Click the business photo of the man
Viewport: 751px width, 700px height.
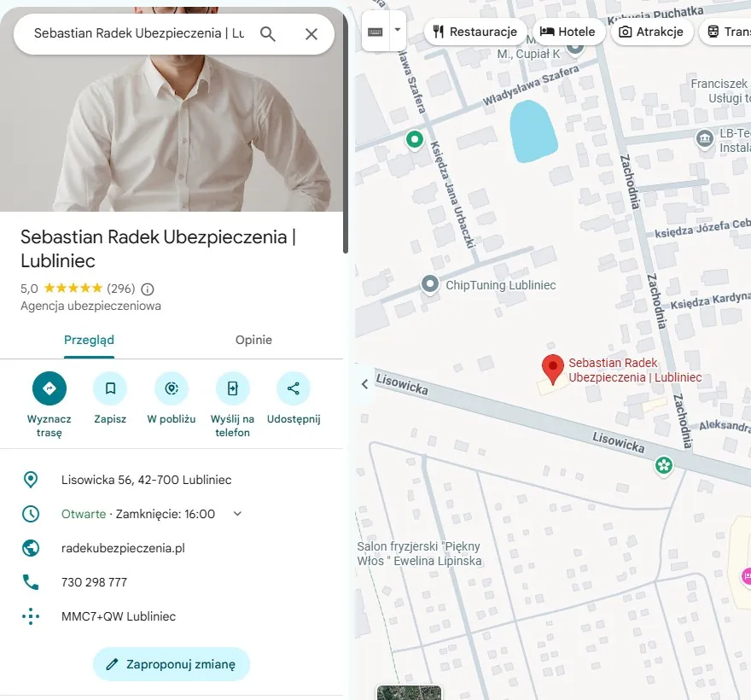click(x=172, y=131)
